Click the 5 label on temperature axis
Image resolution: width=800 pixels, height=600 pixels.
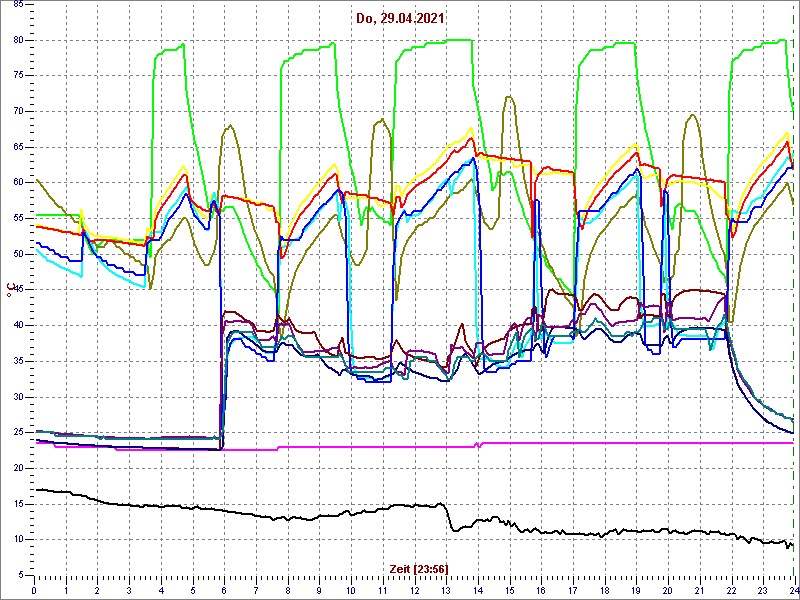[20, 575]
